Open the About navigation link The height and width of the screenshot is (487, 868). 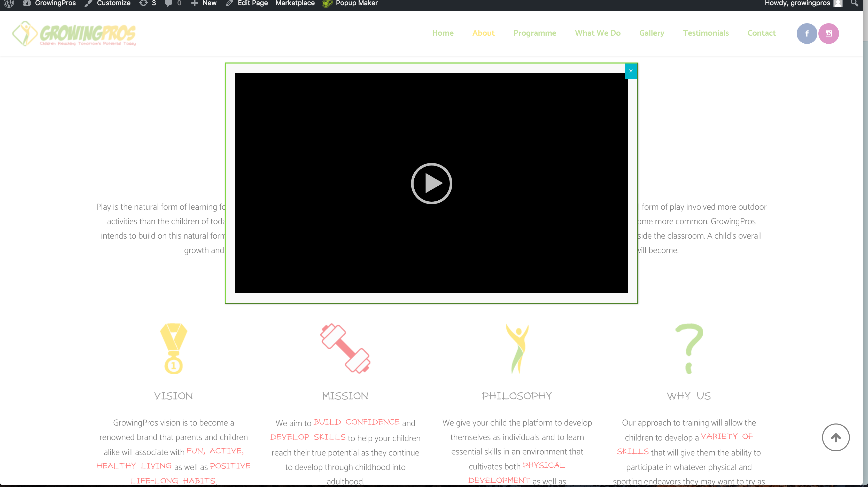(x=483, y=33)
